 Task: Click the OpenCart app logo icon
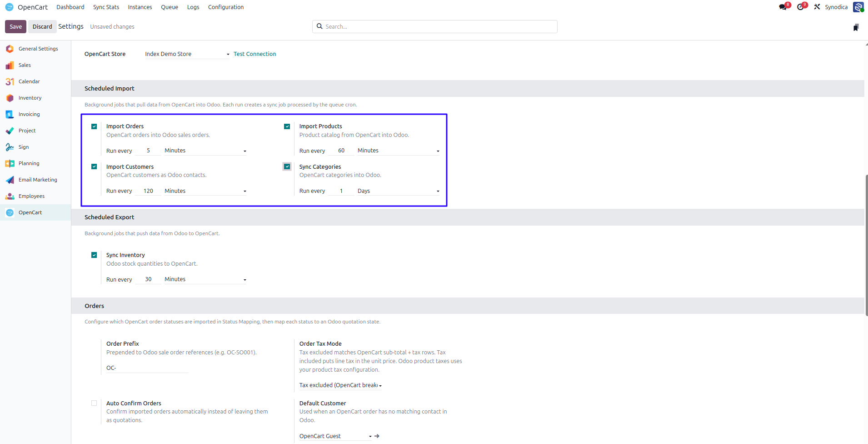coord(9,7)
